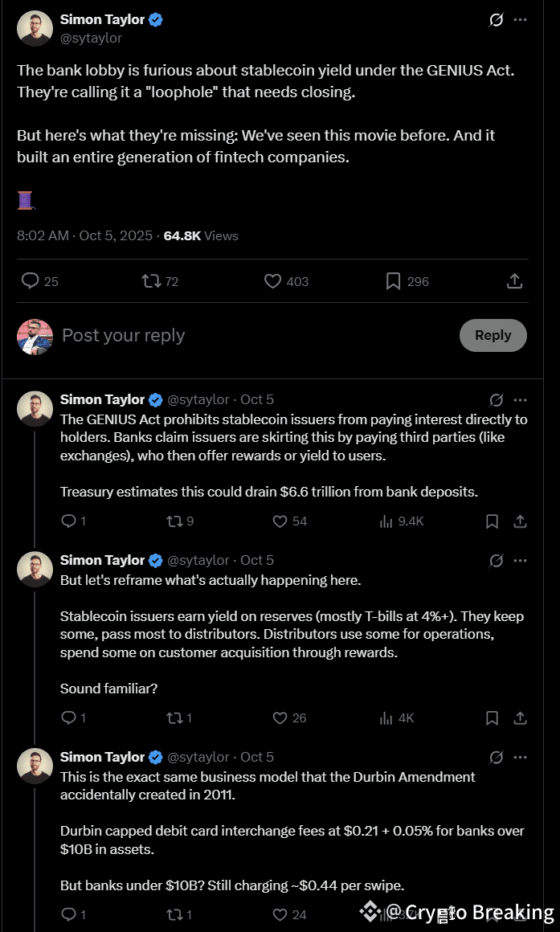Bookmark the main post with 296 bookmarks
Screen dimensions: 560x932
point(393,281)
